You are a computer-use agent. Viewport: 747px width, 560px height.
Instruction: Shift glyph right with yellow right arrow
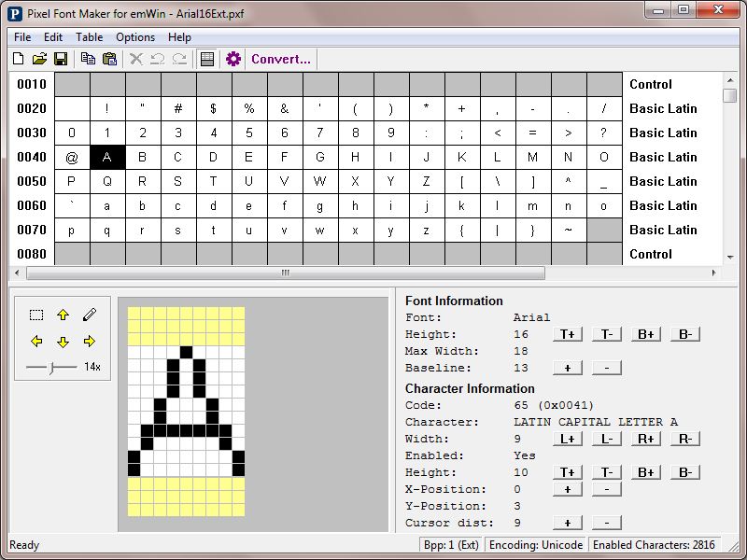coord(90,342)
